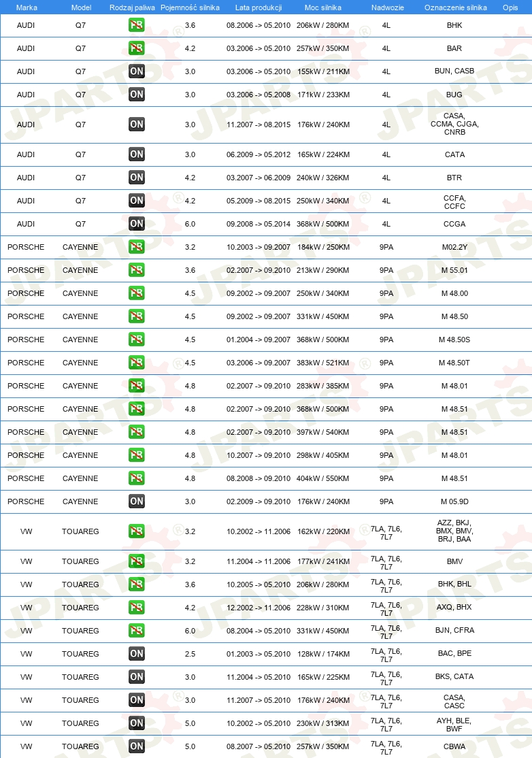
Task: Select the date range 11.2007 -> 08.2015
Action: (x=259, y=125)
